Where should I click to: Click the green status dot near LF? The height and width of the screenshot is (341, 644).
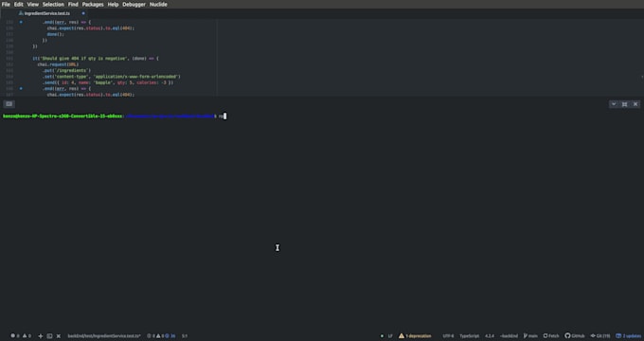click(382, 336)
